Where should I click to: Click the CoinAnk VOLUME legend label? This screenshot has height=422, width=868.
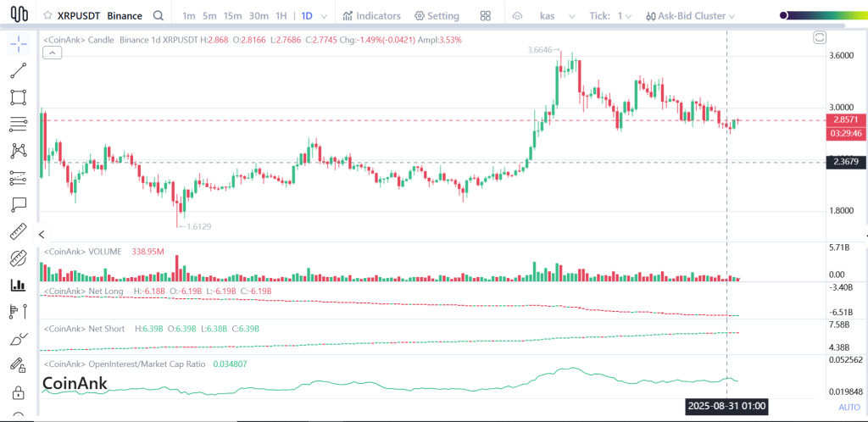click(x=82, y=252)
